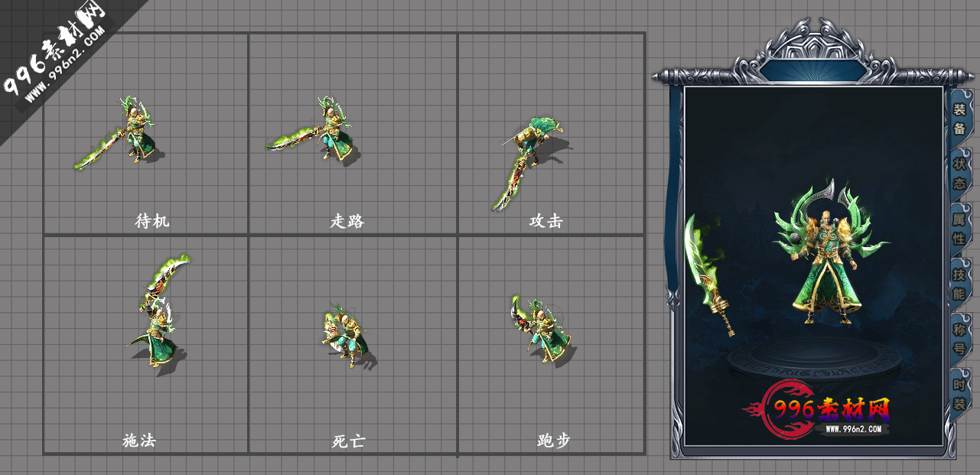Viewport: 980px width, 475px height.
Task: Click the 攻击 label text
Action: click(546, 221)
